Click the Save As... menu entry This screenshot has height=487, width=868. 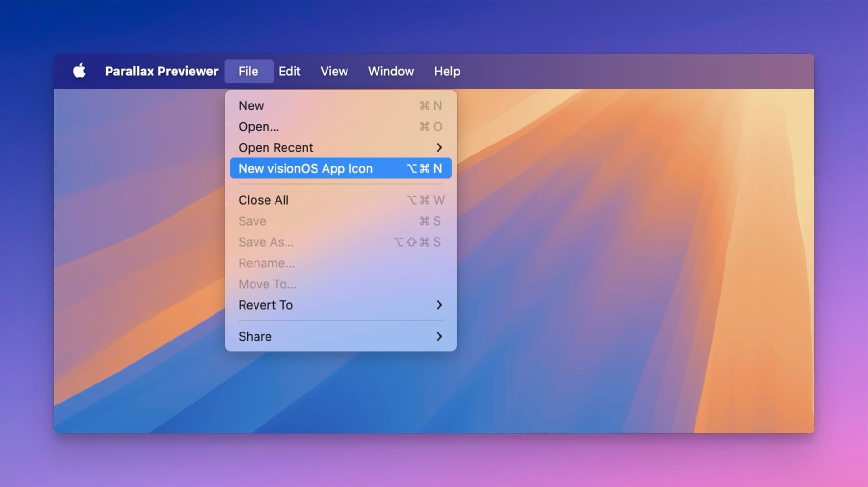coord(266,242)
